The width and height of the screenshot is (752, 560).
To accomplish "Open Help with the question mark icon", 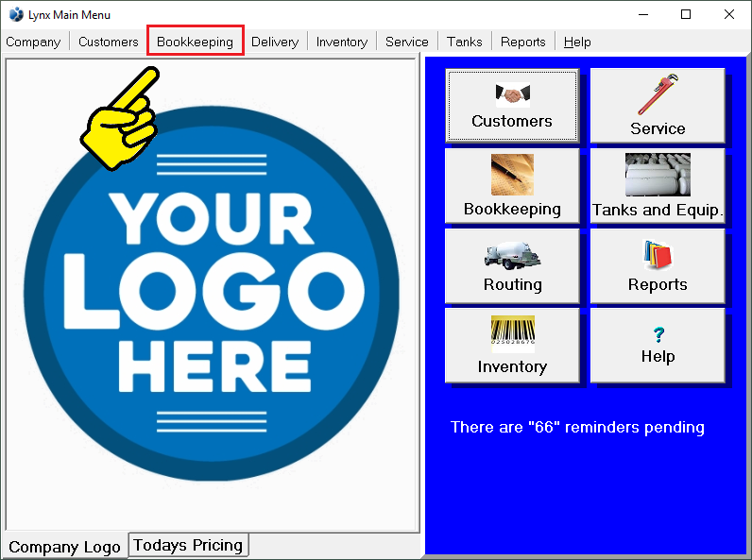I will point(658,346).
